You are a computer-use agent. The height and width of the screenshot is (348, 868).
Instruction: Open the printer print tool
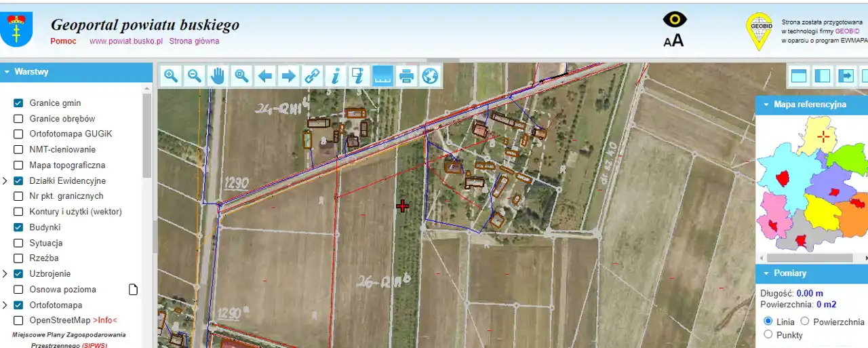406,76
